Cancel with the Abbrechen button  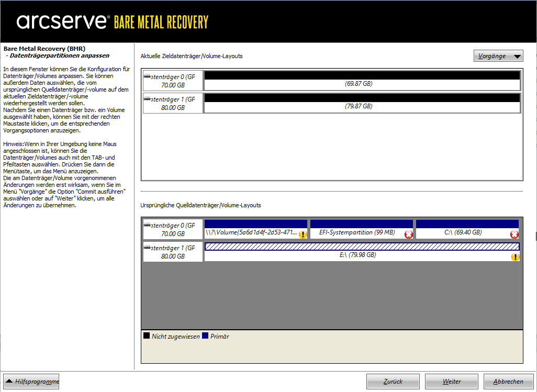click(508, 382)
